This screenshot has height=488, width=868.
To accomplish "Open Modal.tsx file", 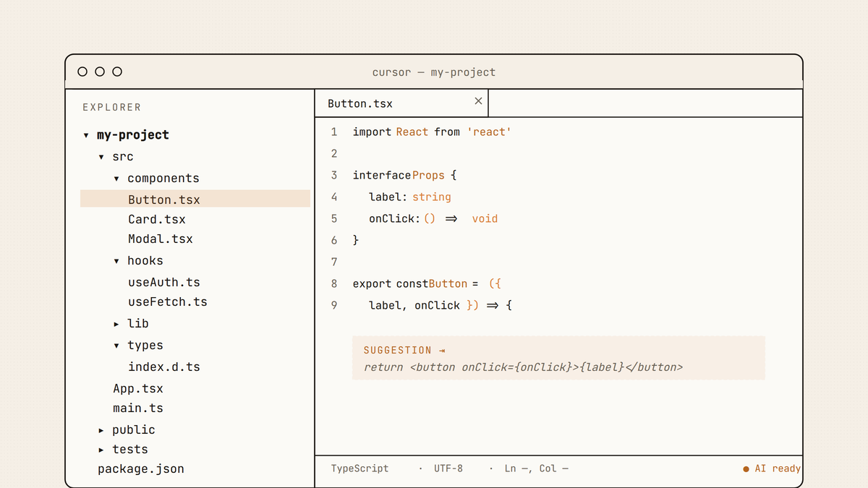I will (161, 239).
